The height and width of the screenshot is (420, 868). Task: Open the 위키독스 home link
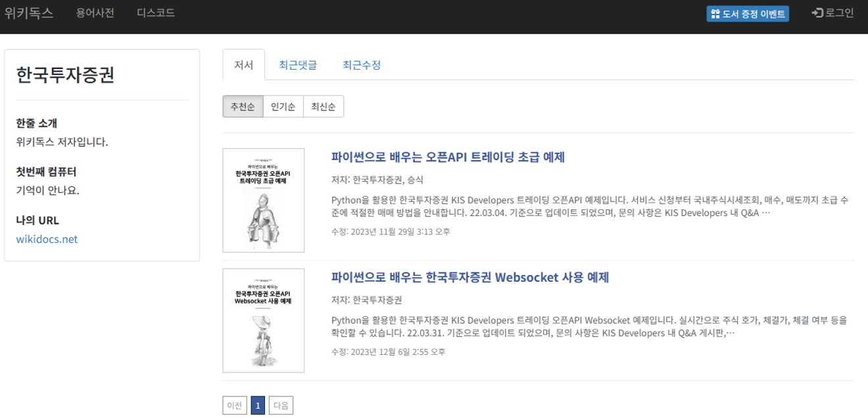(x=28, y=13)
